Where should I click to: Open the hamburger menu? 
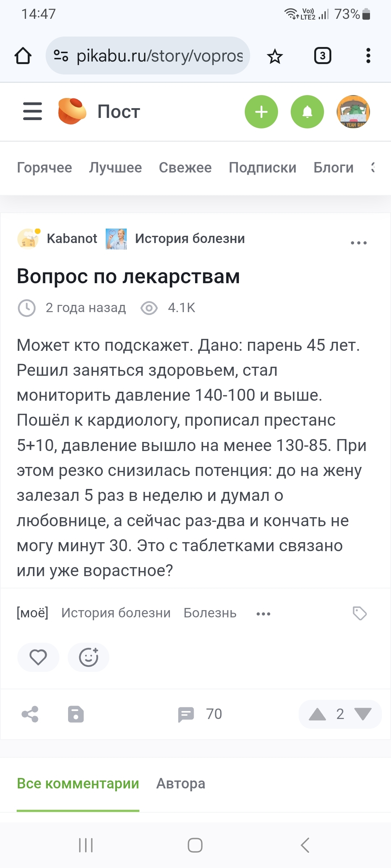33,111
